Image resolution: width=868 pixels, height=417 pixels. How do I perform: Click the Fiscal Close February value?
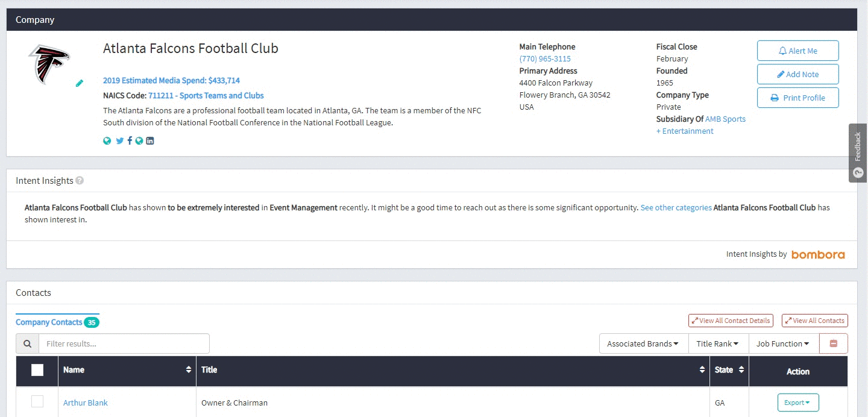tap(672, 58)
